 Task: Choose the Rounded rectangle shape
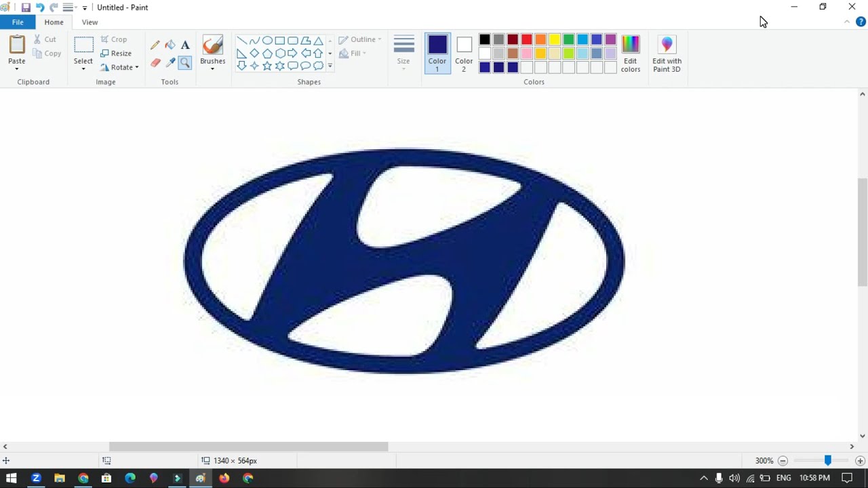coord(292,41)
